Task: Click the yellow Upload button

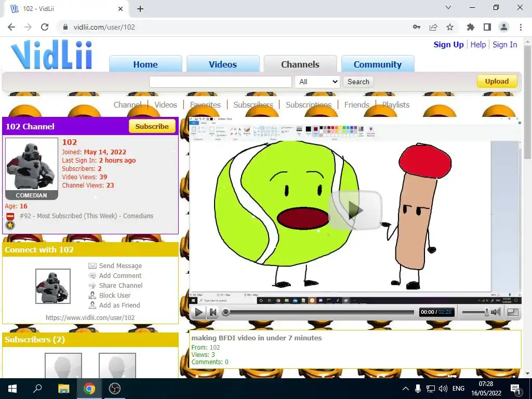Action: pos(497,82)
